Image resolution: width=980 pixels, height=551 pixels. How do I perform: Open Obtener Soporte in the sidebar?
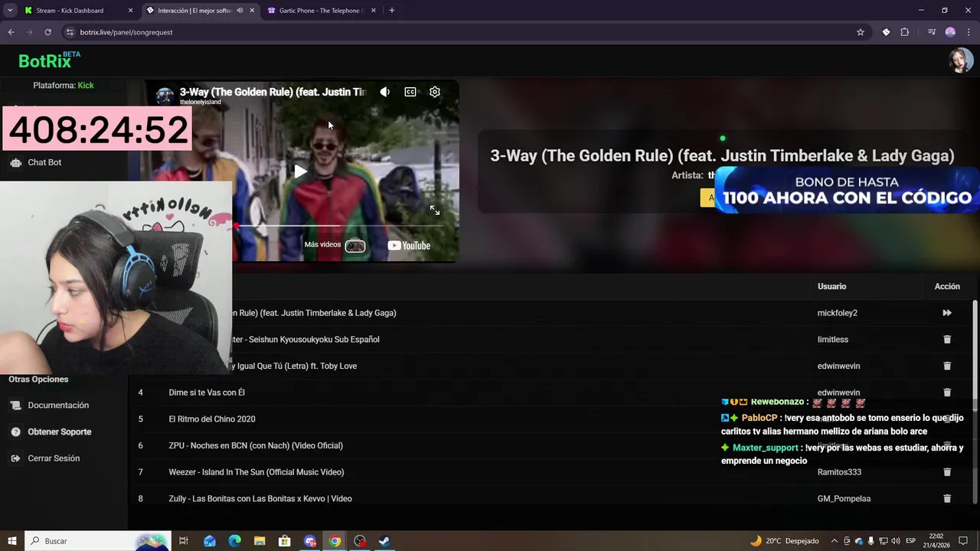click(x=60, y=432)
